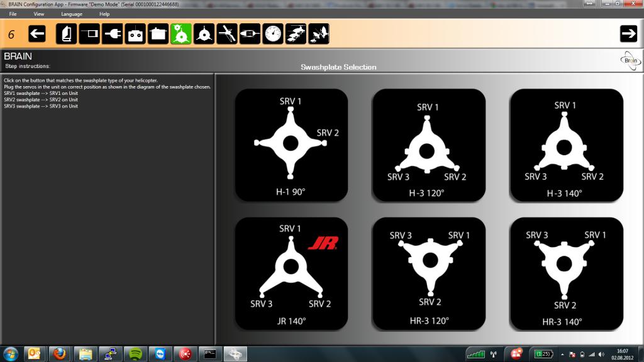Launch Firefox from the Windows taskbar

pos(58,353)
